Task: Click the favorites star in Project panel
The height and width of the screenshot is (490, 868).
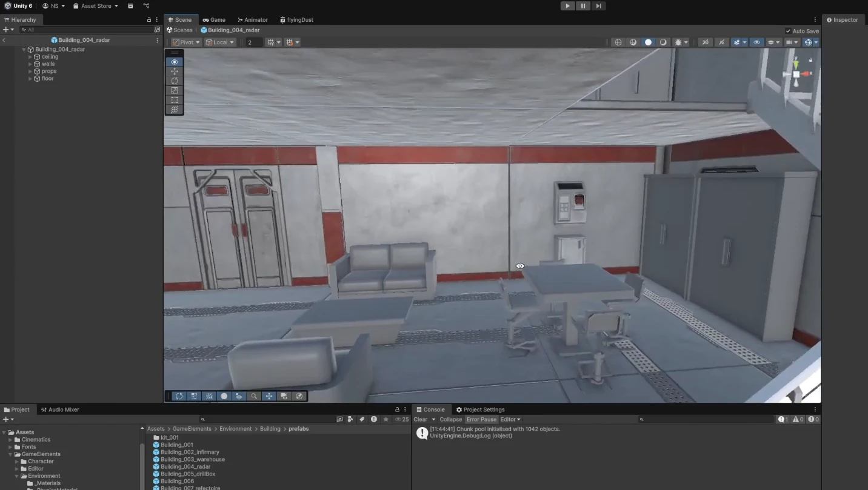Action: [x=386, y=419]
